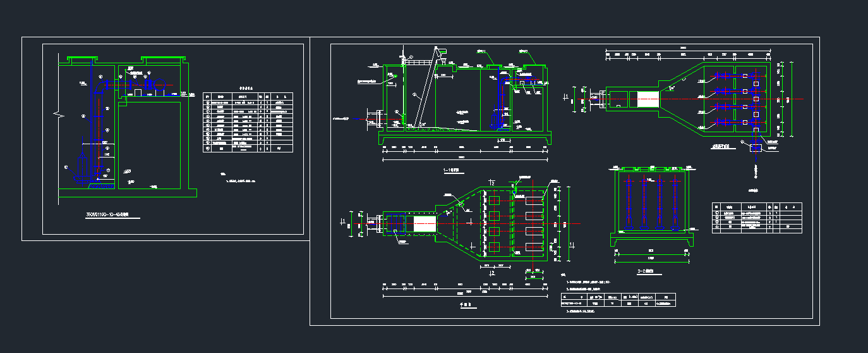
Task: Click the materials table in the right sheet
Action: point(756,218)
